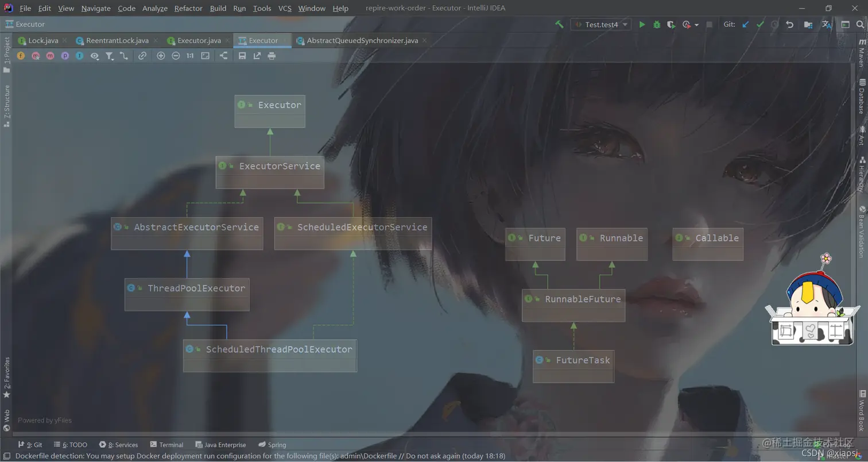This screenshot has width=868, height=462.
Task: Switch to the ReentrantLock.java tab
Action: pyautogui.click(x=117, y=40)
